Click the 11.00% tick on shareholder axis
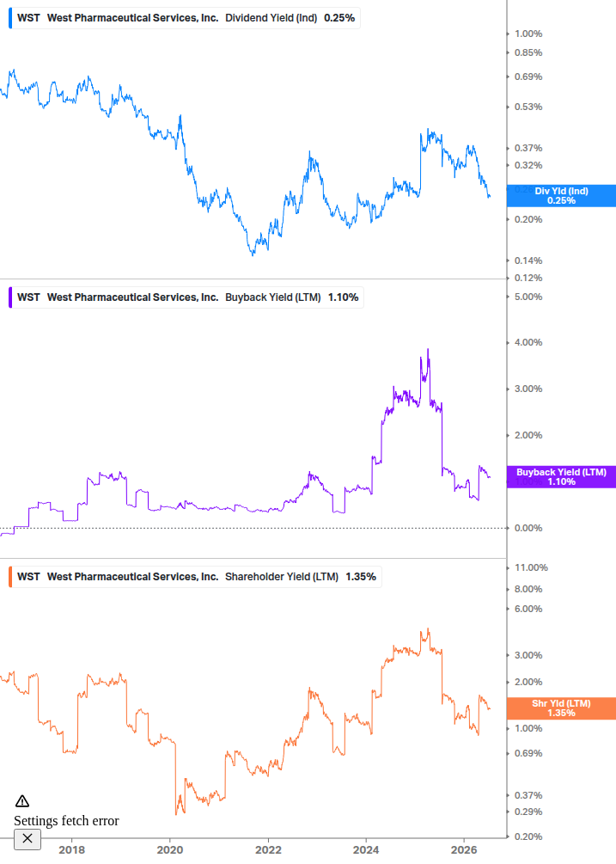Viewport: 616px width, 864px height. coord(531,568)
